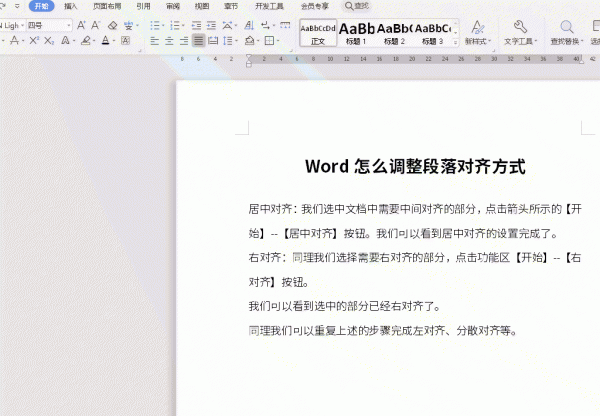The width and height of the screenshot is (600, 416).
Task: Select the 开始 tab
Action: pos(41,6)
